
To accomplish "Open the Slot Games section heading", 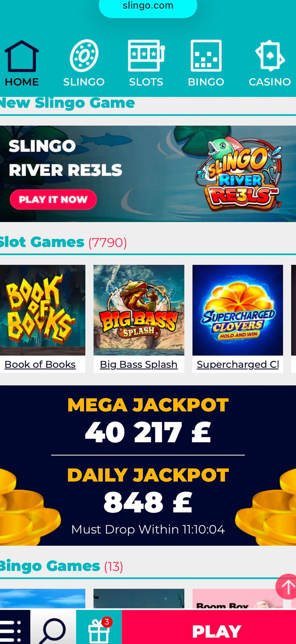I will (x=42, y=242).
